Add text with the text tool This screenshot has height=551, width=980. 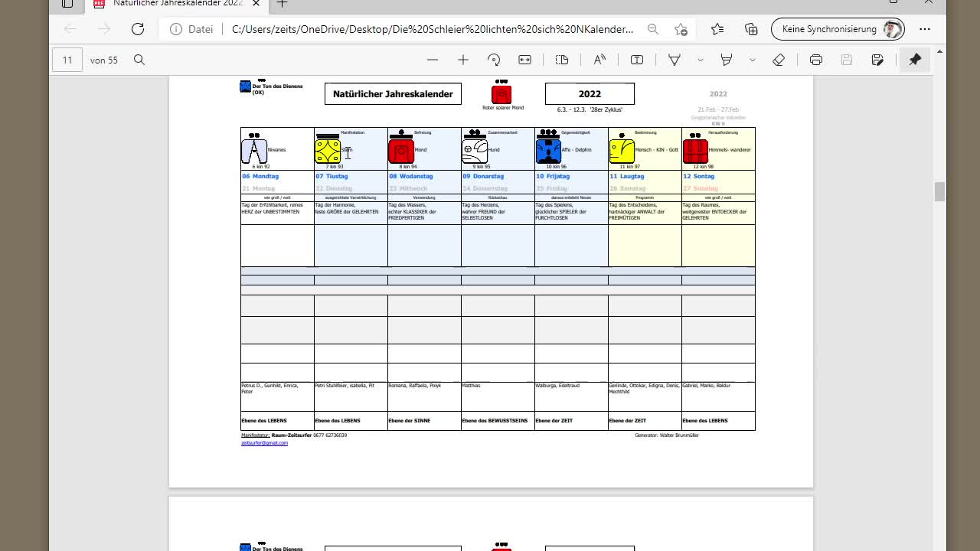(x=637, y=60)
